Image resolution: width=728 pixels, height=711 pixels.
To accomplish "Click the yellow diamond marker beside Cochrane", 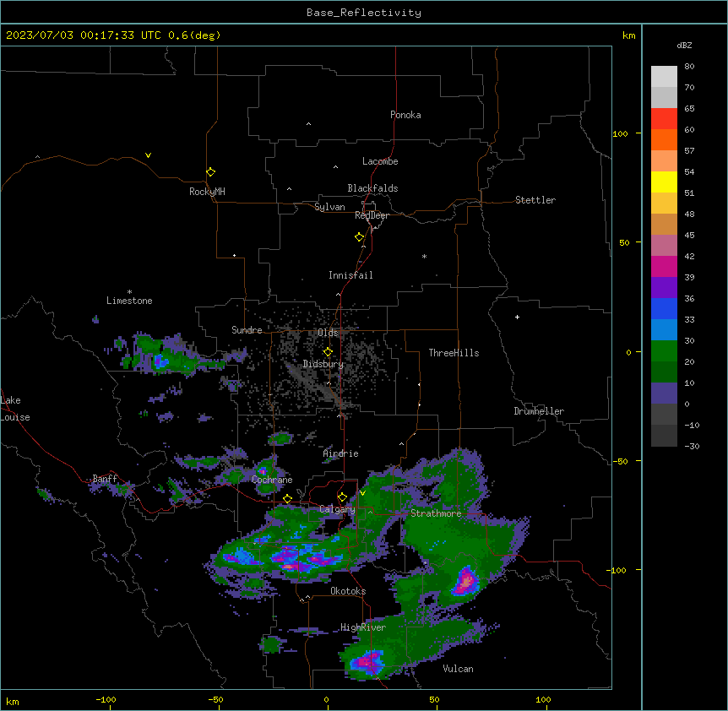I will pyautogui.click(x=287, y=499).
